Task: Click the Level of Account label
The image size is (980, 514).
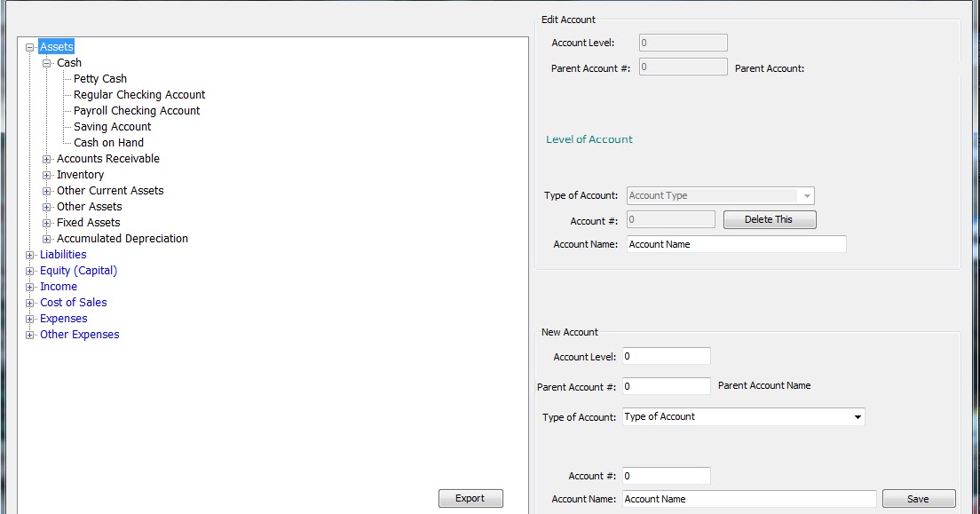Action: coord(589,139)
